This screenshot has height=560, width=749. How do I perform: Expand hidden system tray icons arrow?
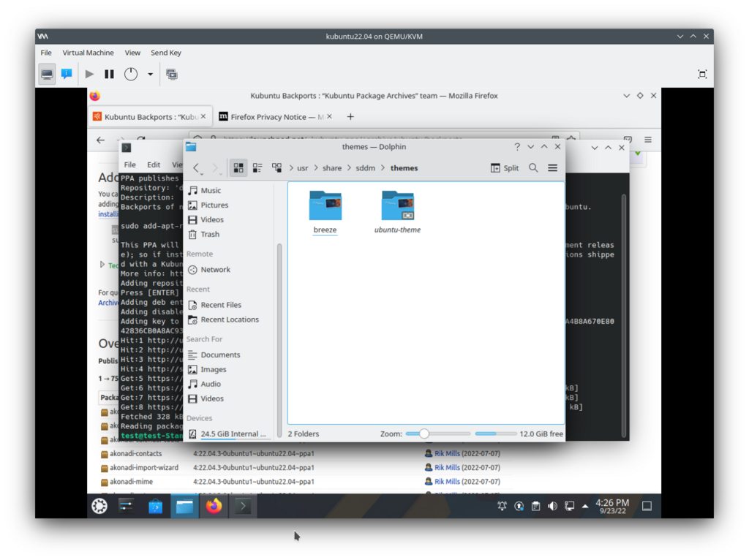(x=585, y=506)
